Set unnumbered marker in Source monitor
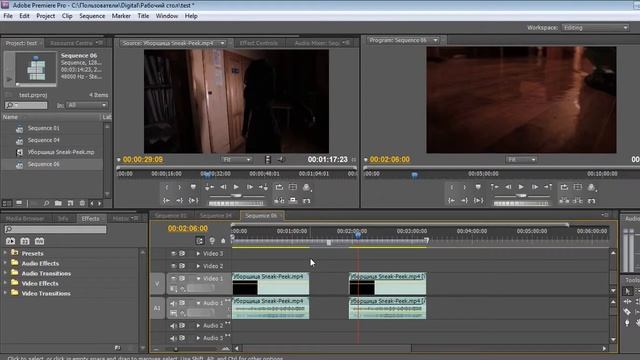 pyautogui.click(x=193, y=187)
